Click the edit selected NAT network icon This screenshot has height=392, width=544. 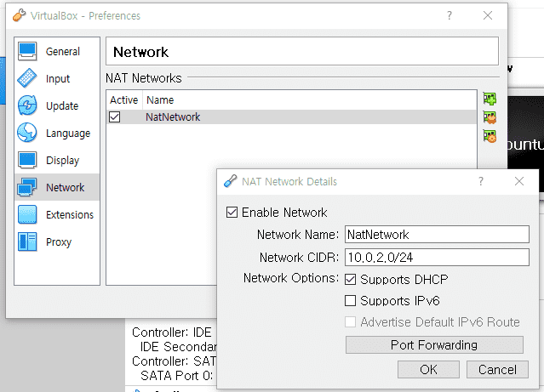(490, 135)
